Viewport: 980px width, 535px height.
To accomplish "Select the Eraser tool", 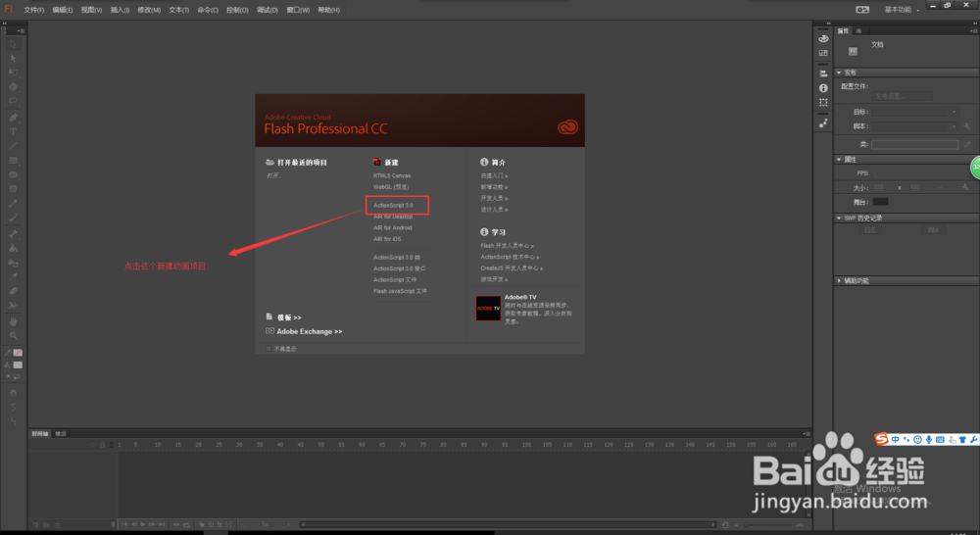I will 13,291.
